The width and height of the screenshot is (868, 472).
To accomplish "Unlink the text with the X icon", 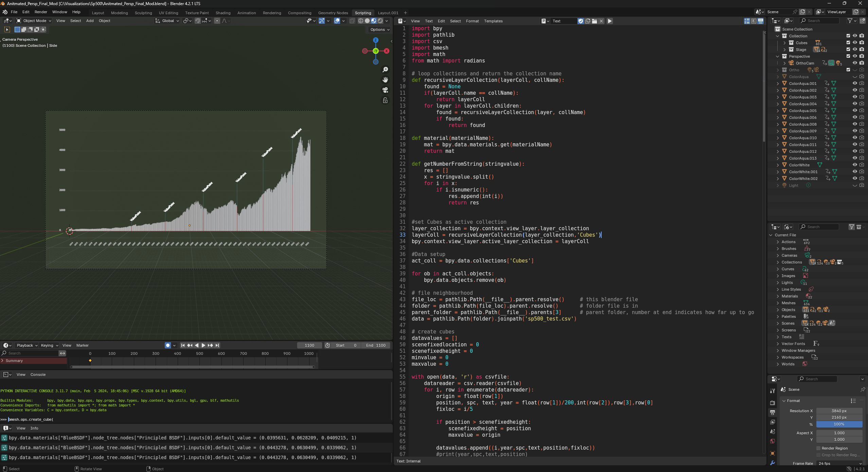I will click(601, 21).
